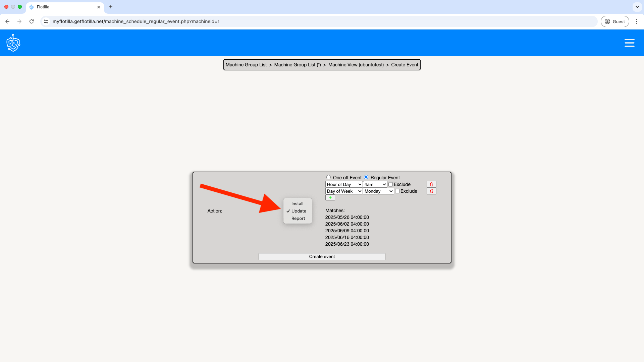Open the 4am value dropdown
The height and width of the screenshot is (362, 644).
point(375,184)
